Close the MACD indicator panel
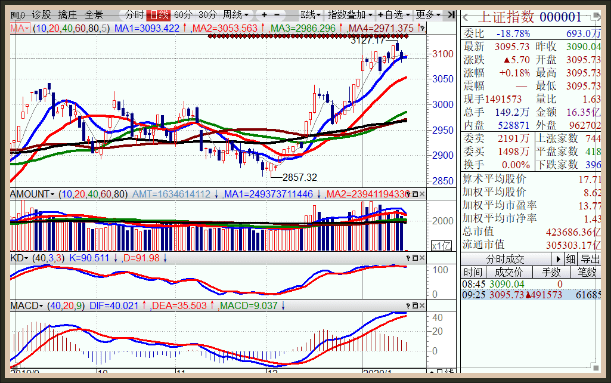611x383 pixels. pos(422,306)
